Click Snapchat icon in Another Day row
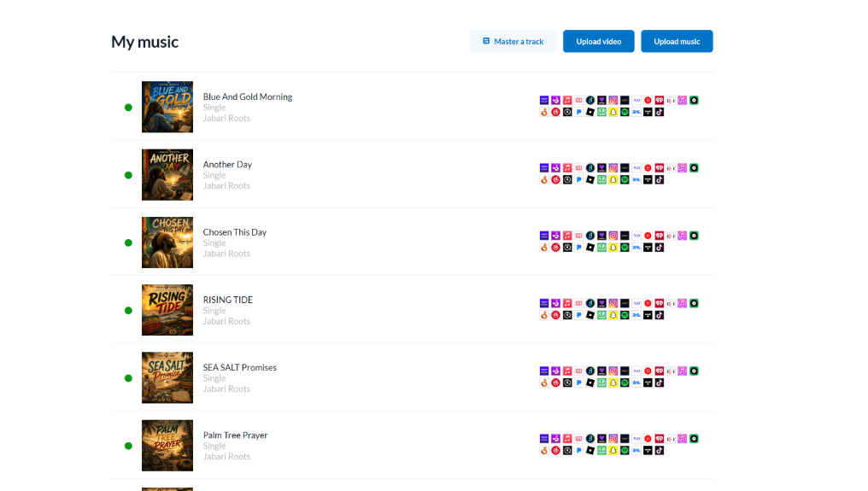 (x=613, y=179)
